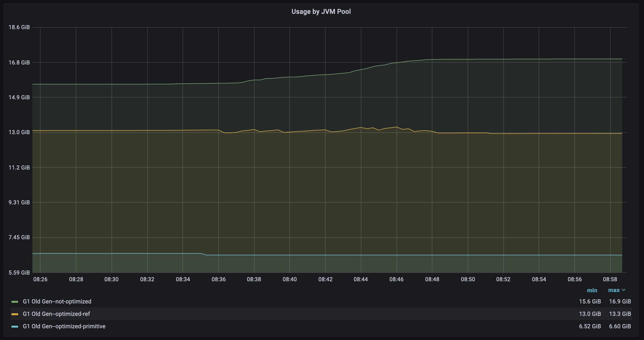Click the 08:26 time axis label
Screen dimensions: 644x340
(40, 279)
